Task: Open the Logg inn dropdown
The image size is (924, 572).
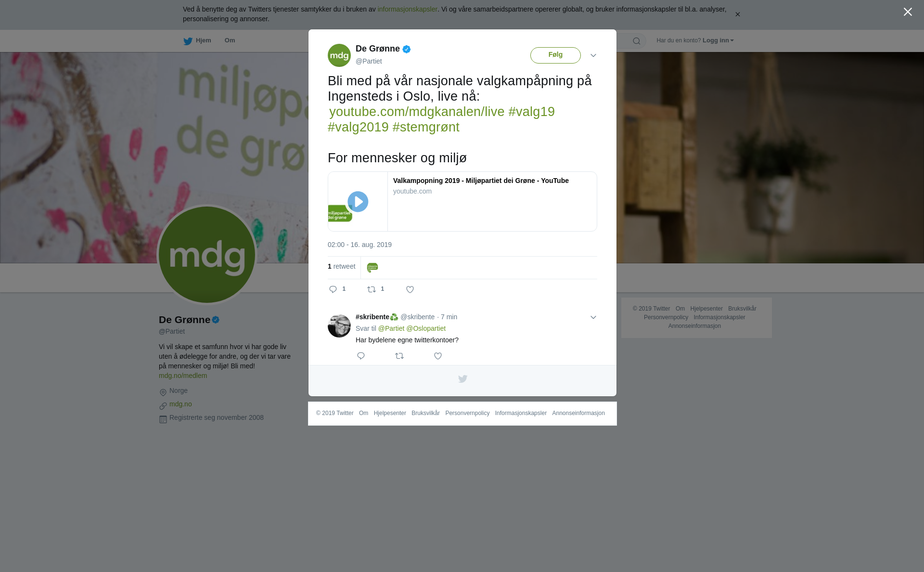Action: click(x=718, y=40)
